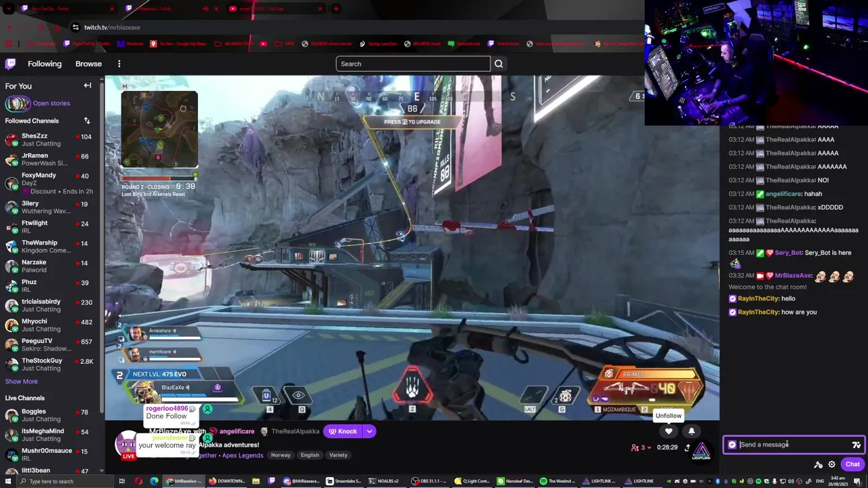
Task: Open itsMeghaMind live channel
Action: tap(49, 435)
